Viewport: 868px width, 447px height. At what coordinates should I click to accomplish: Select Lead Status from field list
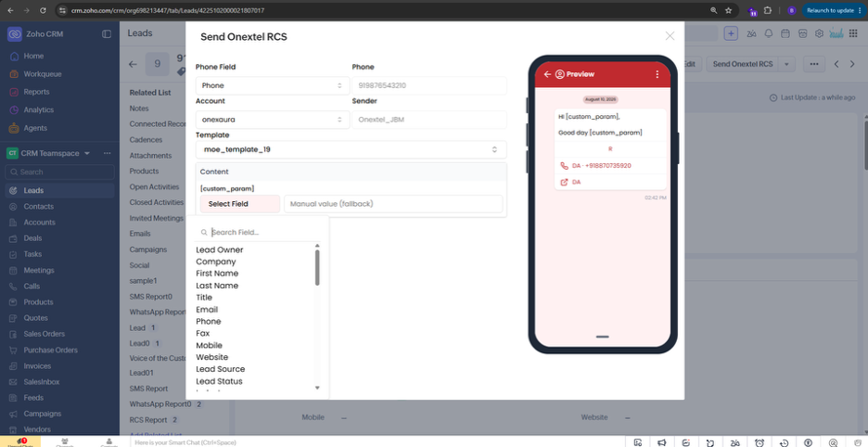coord(219,381)
